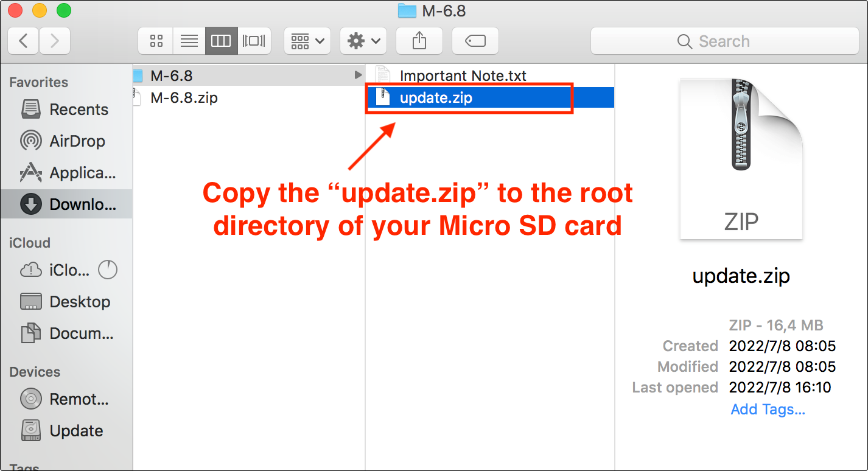The width and height of the screenshot is (868, 471).
Task: Click the ZIP - 16,4 MB info text
Action: click(776, 326)
